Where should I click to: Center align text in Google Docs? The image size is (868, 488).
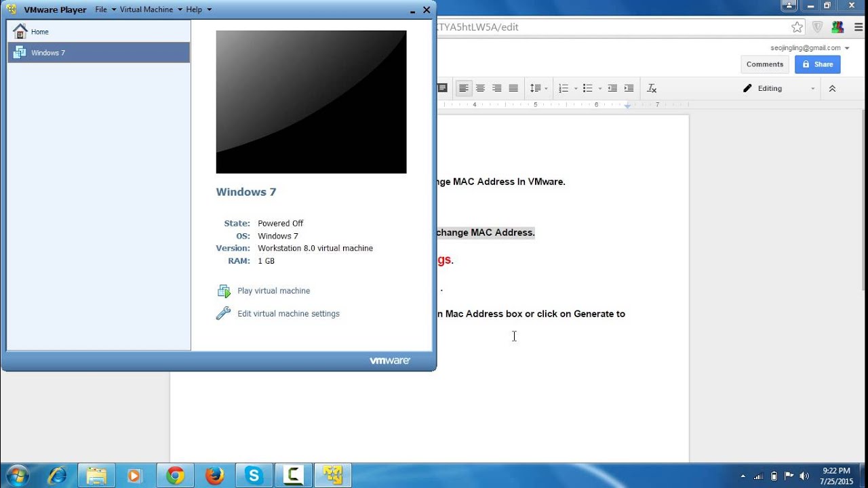point(480,88)
